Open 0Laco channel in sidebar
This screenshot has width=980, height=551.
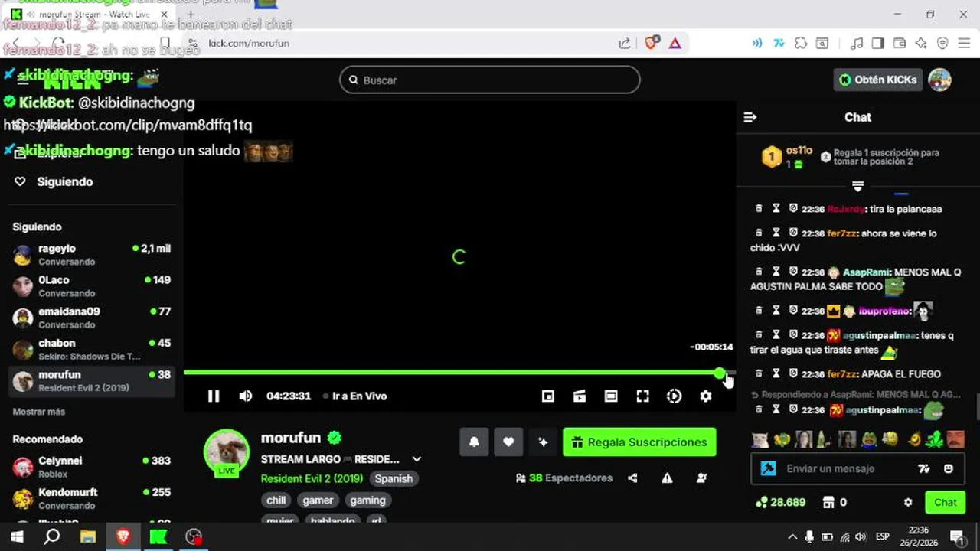[x=92, y=286]
